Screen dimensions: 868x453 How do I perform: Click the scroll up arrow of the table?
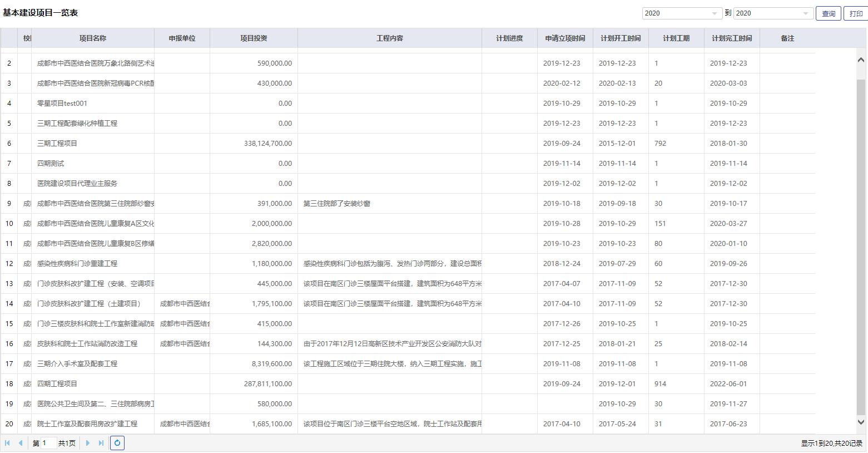click(x=861, y=60)
